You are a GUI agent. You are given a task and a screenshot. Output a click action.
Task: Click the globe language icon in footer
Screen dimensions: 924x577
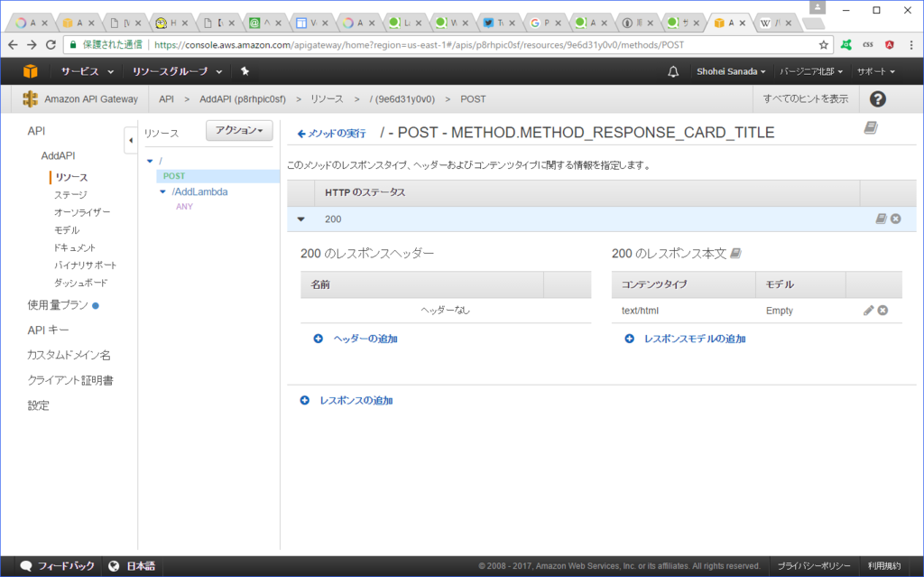click(114, 566)
